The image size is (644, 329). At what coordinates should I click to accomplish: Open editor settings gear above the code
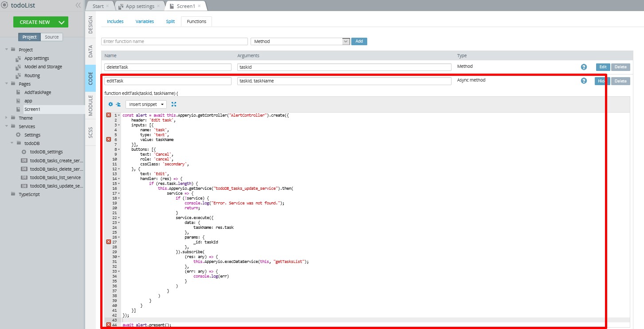click(x=110, y=104)
